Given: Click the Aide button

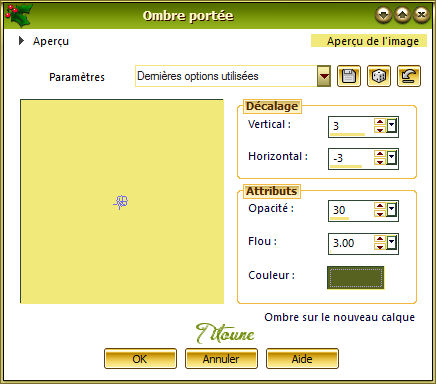Looking at the screenshot, I should coord(302,359).
